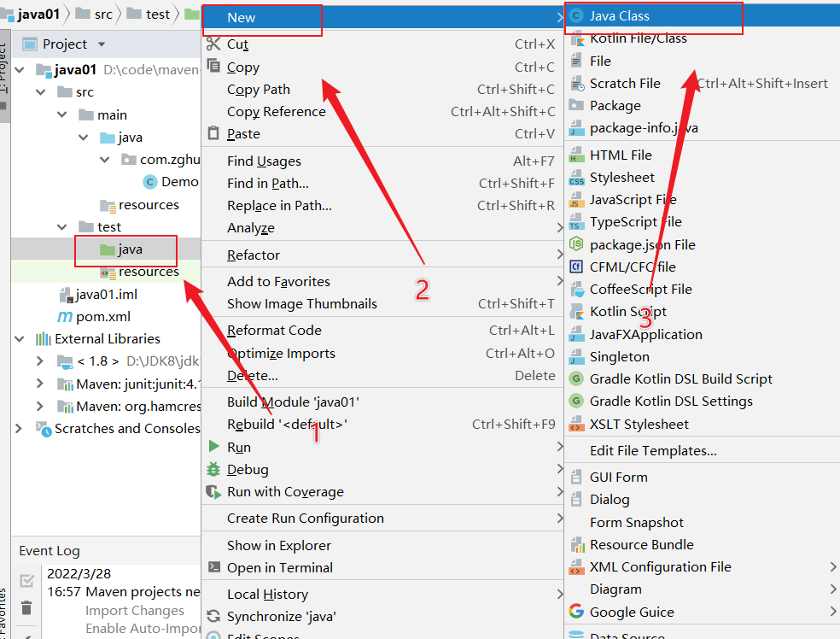The width and height of the screenshot is (840, 639).
Task: Click Import Changes link in Event Log
Action: pos(135,611)
